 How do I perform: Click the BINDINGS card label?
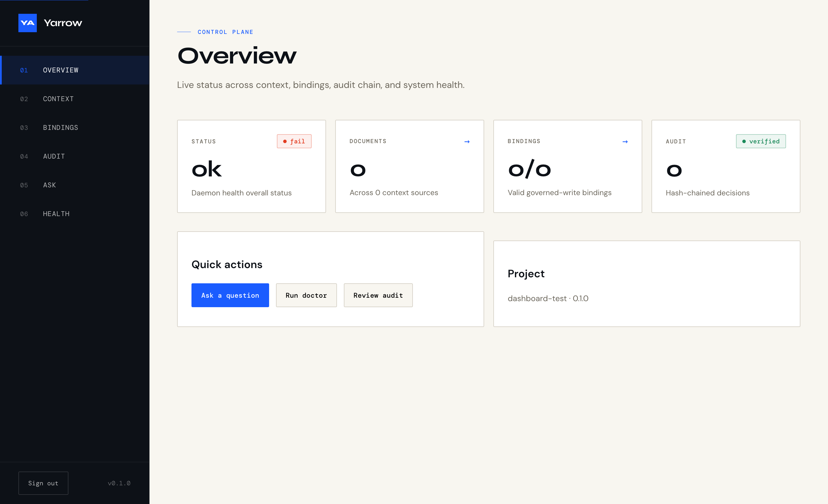pos(524,141)
